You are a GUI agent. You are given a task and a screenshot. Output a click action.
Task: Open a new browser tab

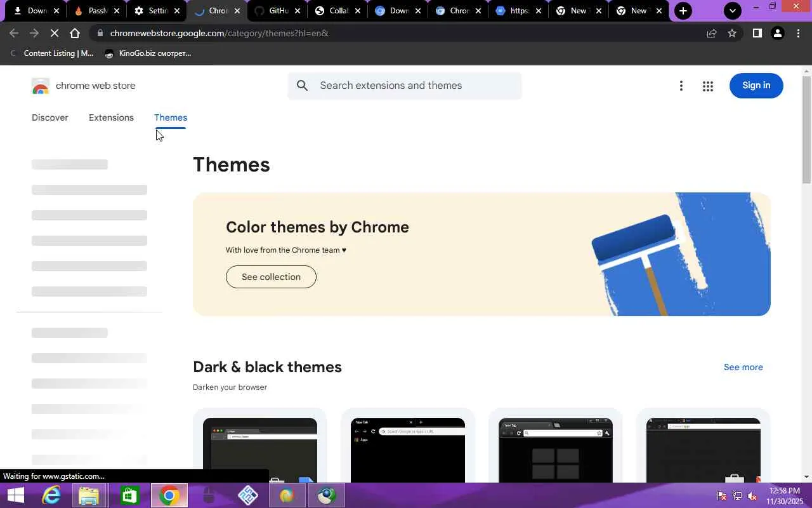[x=683, y=11]
